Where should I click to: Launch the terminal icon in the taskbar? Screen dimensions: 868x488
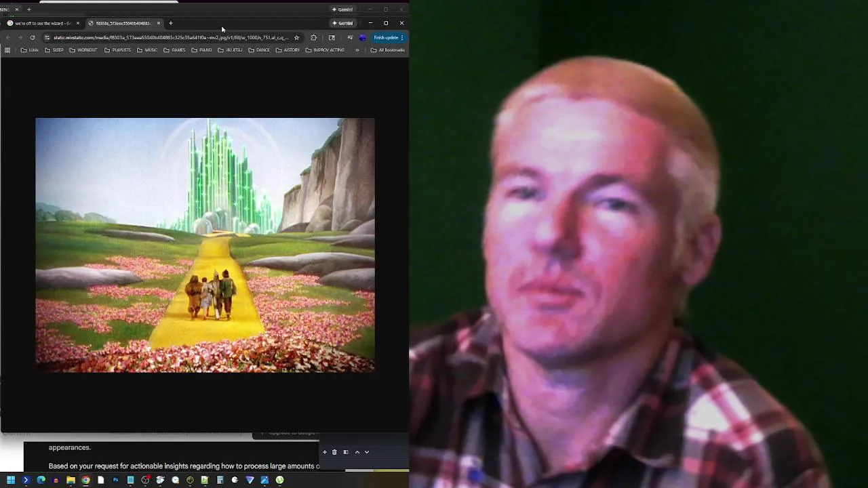tap(26, 480)
